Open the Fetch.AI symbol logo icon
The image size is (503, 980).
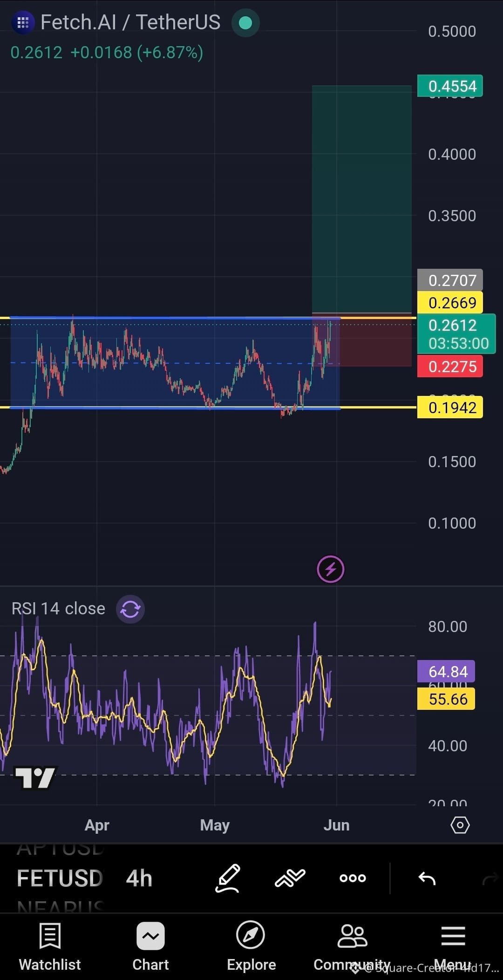coord(23,22)
